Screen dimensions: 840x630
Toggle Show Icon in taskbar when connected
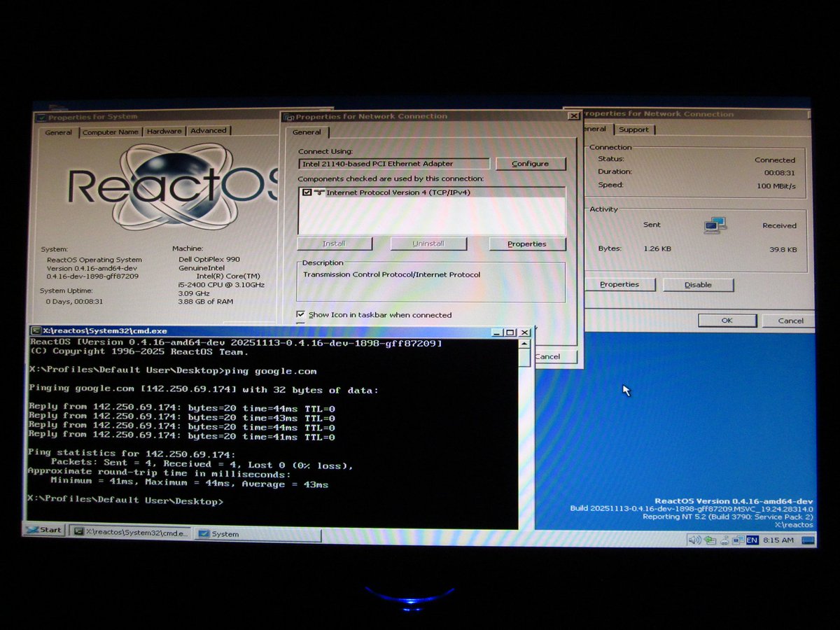coord(301,314)
